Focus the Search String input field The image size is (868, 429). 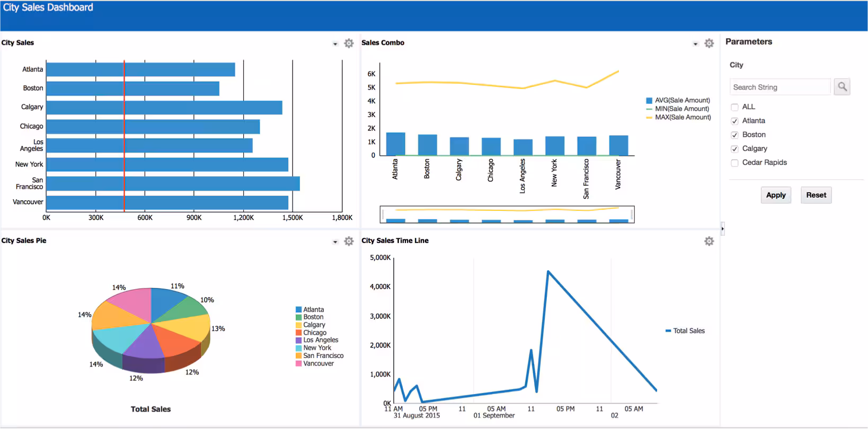coord(780,87)
